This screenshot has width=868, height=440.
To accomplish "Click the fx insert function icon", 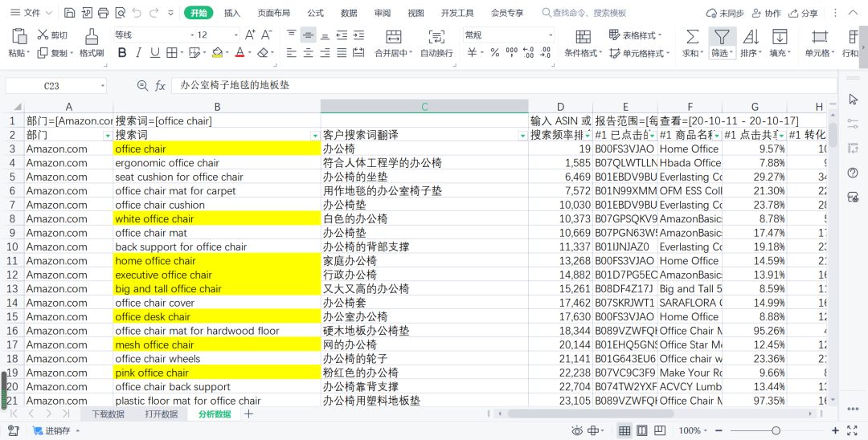I will coord(160,86).
